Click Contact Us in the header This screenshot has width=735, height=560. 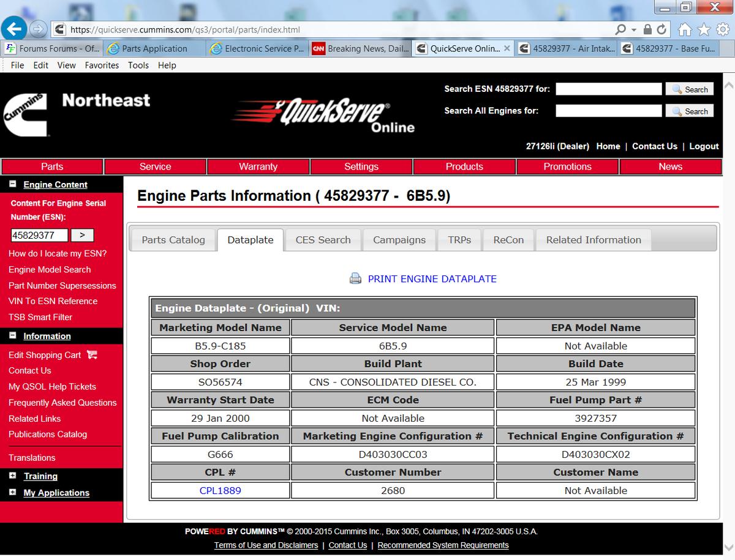tap(654, 146)
